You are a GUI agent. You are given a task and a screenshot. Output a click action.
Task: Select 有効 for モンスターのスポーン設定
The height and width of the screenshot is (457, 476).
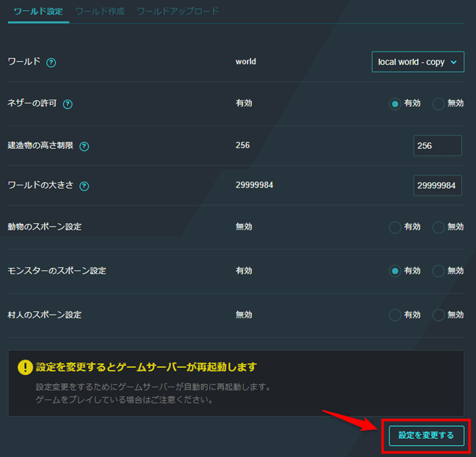pyautogui.click(x=395, y=271)
